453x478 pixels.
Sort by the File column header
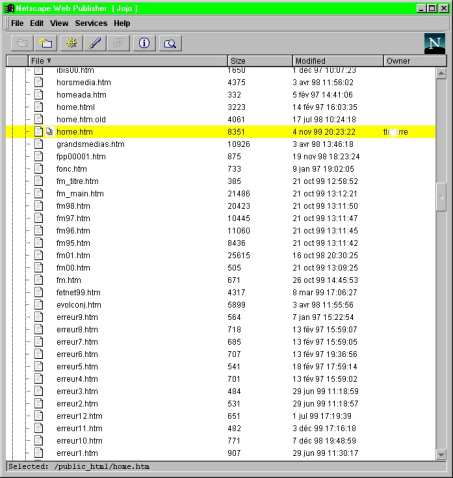[128, 61]
